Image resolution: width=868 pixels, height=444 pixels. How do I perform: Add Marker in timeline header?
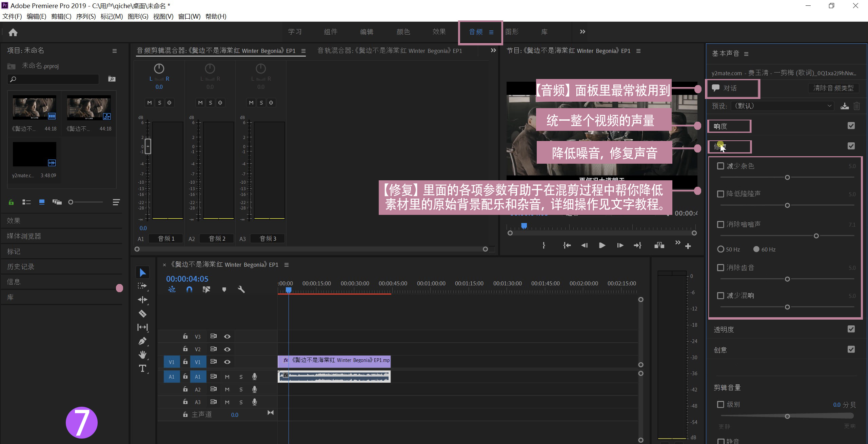pyautogui.click(x=224, y=289)
